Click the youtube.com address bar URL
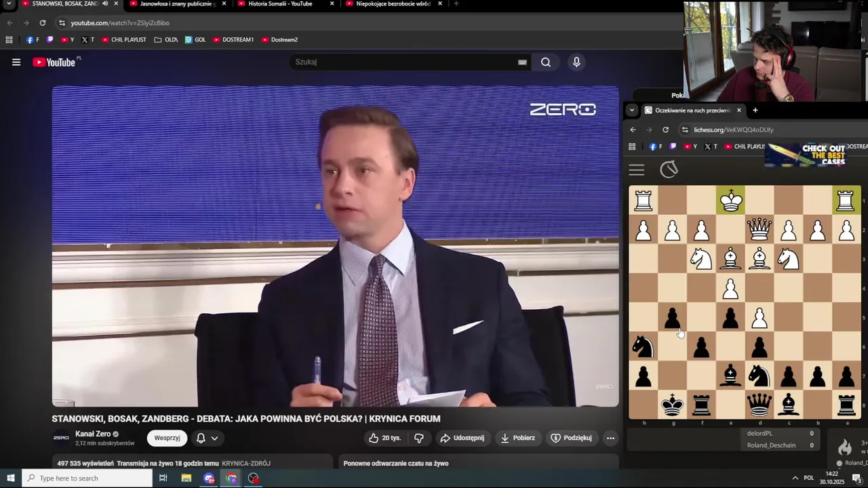Screen dimensions: 868x488 (x=120, y=23)
